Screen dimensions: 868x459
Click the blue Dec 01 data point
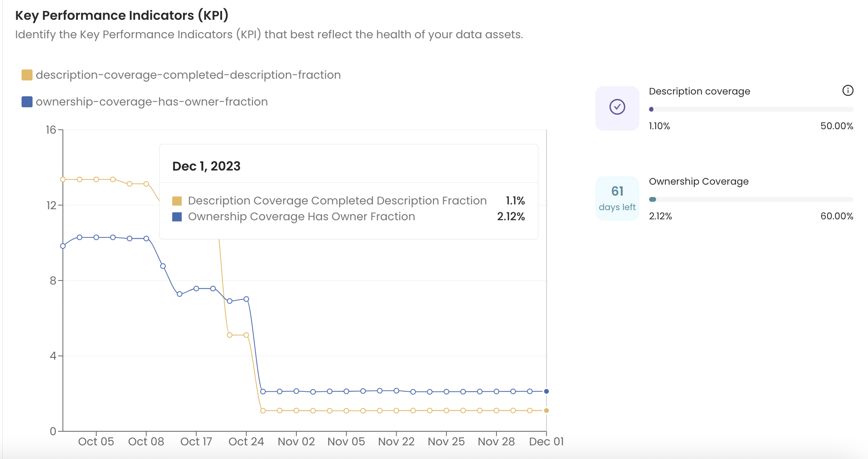546,391
